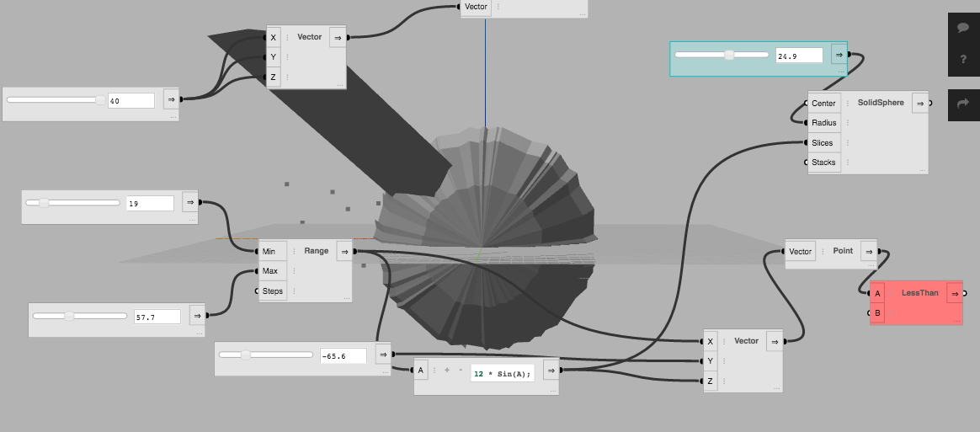Click the plus icon in formula node

click(x=447, y=371)
